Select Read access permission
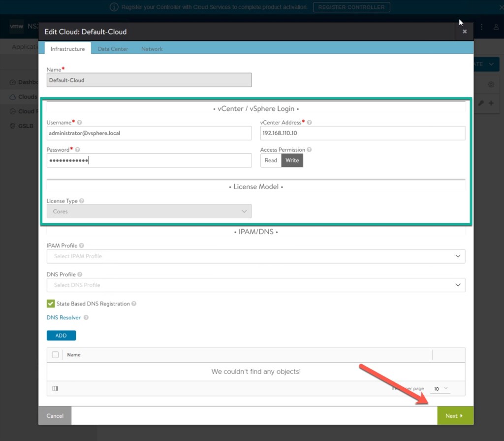The image size is (504, 441). 271,160
